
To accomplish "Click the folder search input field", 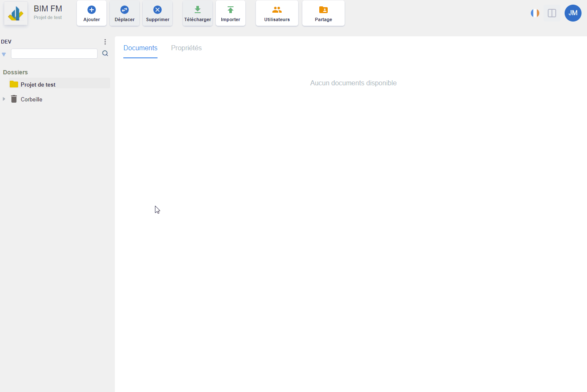I will [54, 54].
